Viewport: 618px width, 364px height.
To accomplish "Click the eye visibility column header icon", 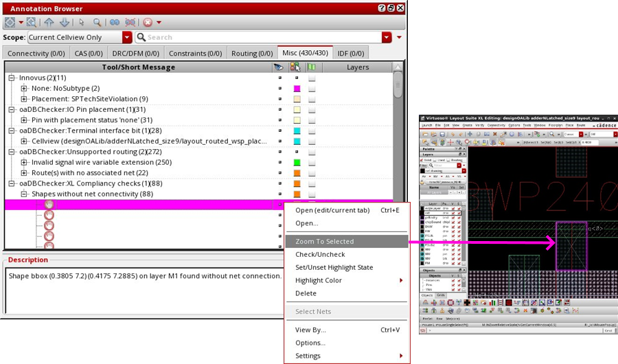I will (278, 67).
